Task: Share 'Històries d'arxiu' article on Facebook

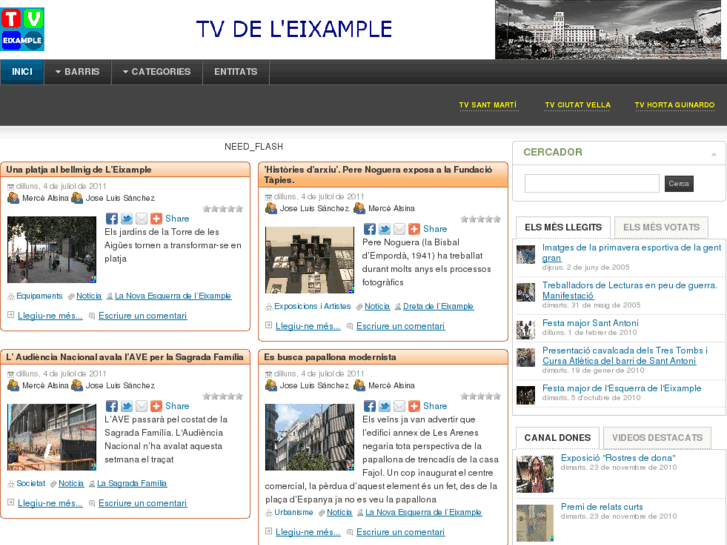Action: tap(370, 229)
